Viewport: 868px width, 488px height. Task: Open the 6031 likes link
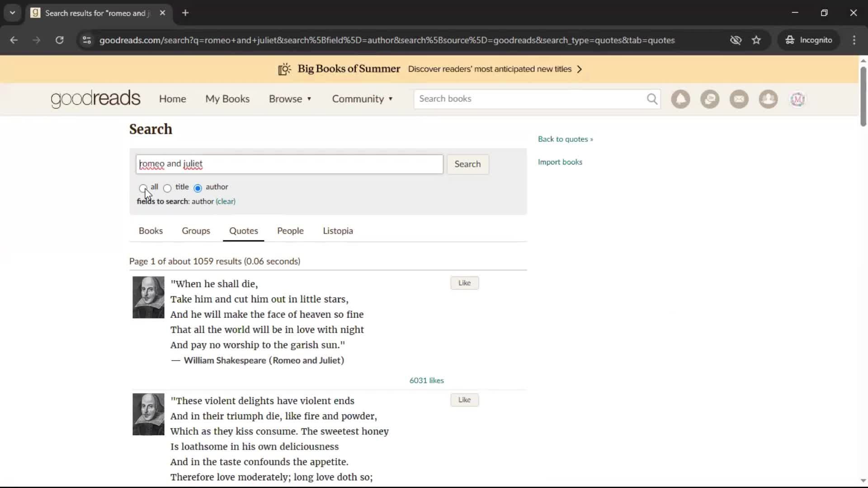point(426,380)
